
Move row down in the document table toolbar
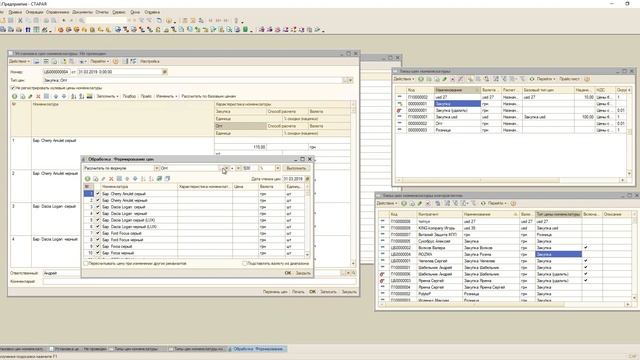click(64, 96)
